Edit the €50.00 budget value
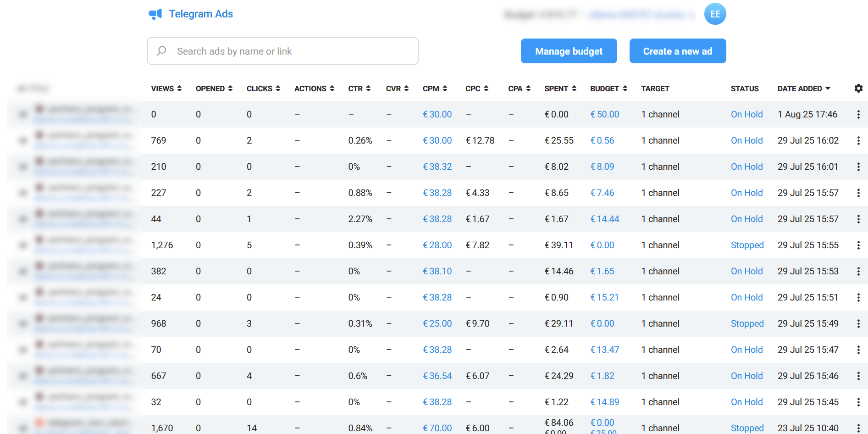The width and height of the screenshot is (868, 434). tap(604, 115)
